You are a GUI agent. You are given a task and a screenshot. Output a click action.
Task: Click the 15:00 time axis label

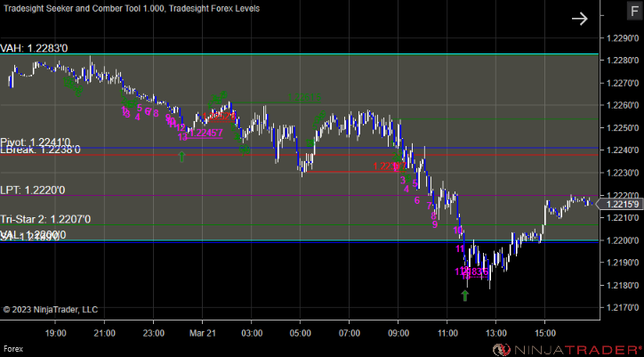pos(544,333)
